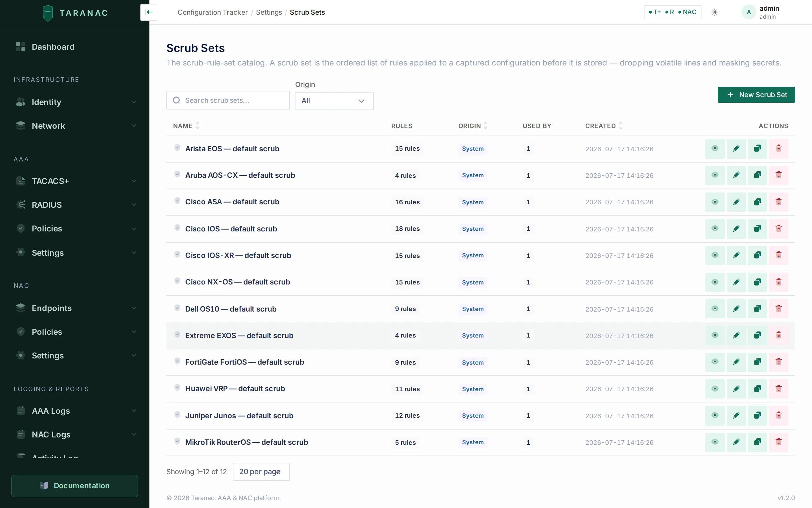This screenshot has width=812, height=508.
Task: Open NAC Policies in the sidebar
Action: coord(74,332)
